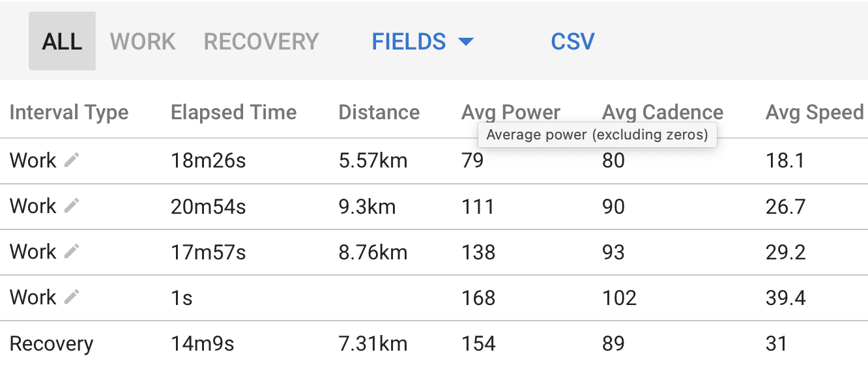Image resolution: width=868 pixels, height=378 pixels.
Task: Open the FIELDS dropdown arrow
Action: pos(465,42)
